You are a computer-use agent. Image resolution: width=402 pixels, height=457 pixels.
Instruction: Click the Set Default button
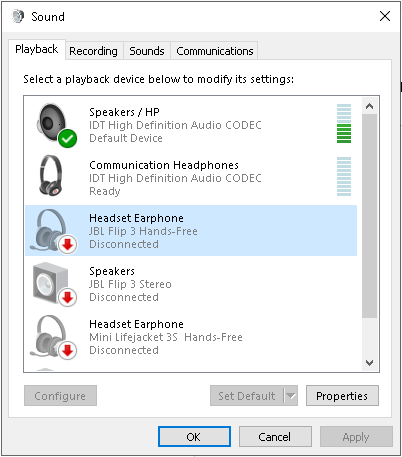(247, 396)
